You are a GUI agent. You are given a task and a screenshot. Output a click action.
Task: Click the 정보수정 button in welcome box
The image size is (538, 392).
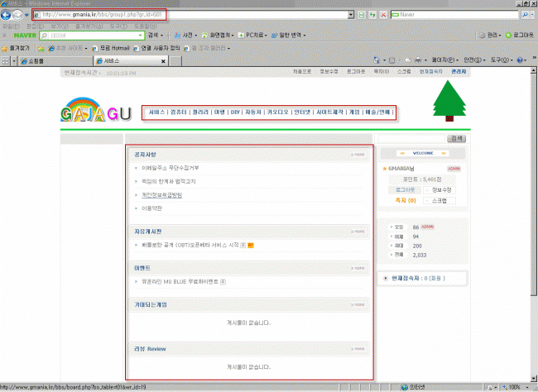(x=440, y=189)
